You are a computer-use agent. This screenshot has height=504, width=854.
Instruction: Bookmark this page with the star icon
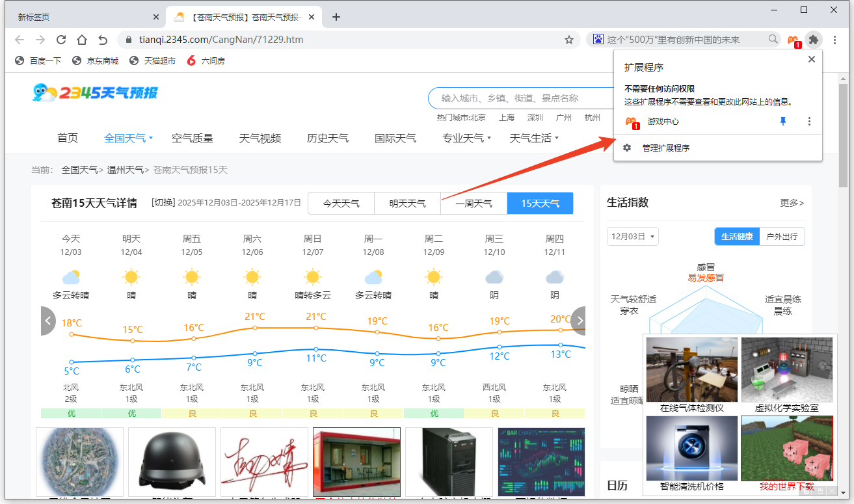(569, 40)
